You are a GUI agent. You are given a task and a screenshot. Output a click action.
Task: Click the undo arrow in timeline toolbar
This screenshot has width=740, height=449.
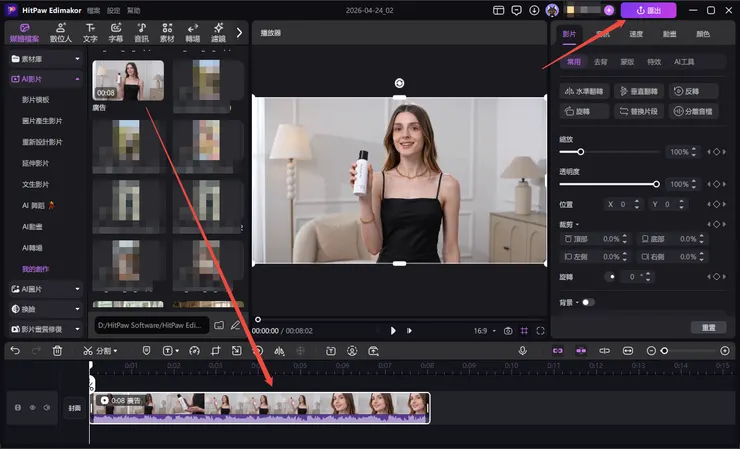coord(14,351)
